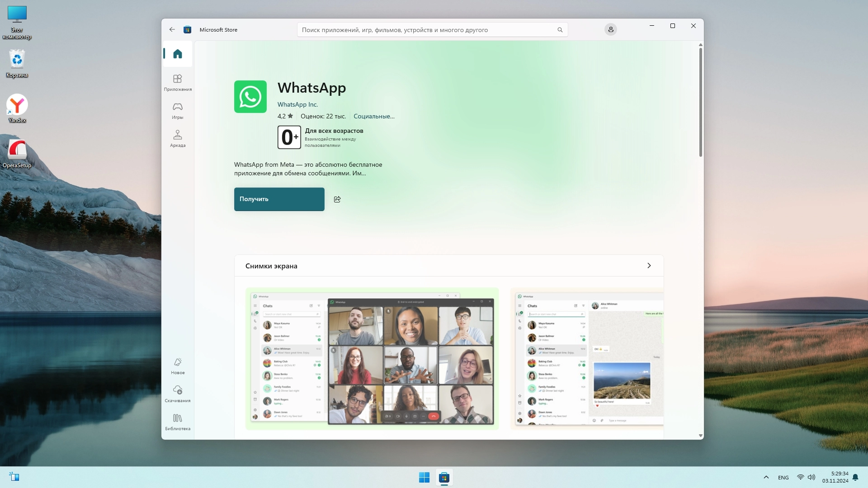The image size is (868, 488).
Task: Click the share icon next to Получить
Action: [337, 199]
